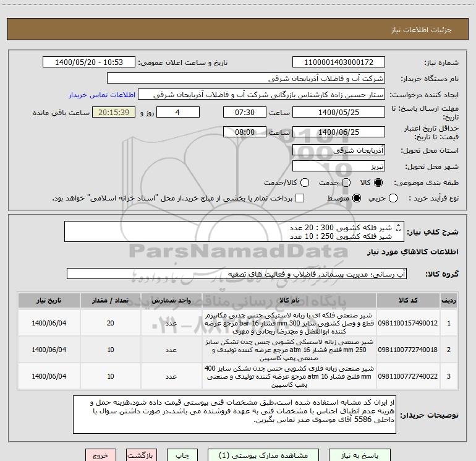The image size is (476, 461).
Task: Choose متوسط purchase process option
Action: pyautogui.click(x=357, y=198)
